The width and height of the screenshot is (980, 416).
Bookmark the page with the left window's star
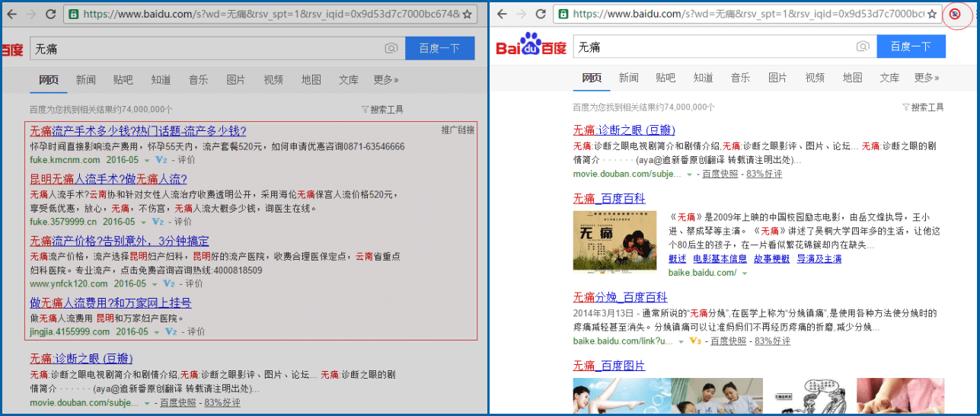click(x=468, y=14)
